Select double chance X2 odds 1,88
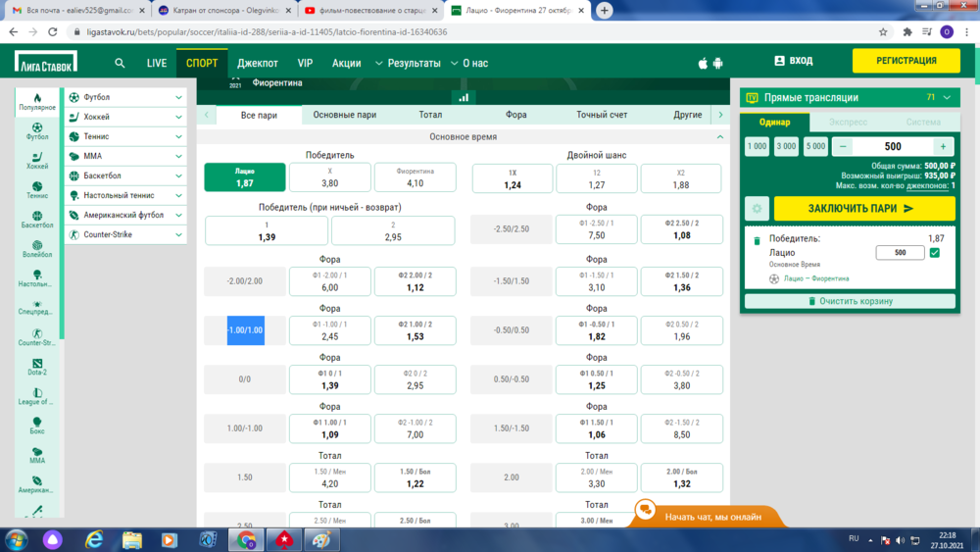980x552 pixels. pos(681,178)
